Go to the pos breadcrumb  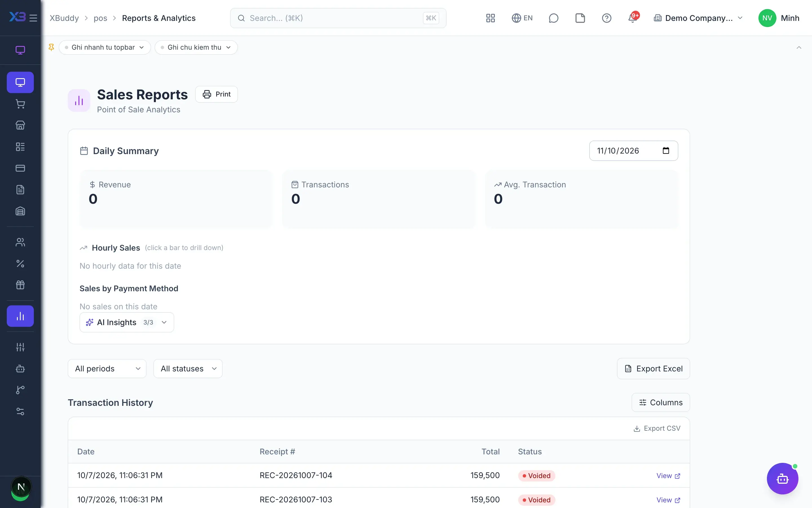100,18
